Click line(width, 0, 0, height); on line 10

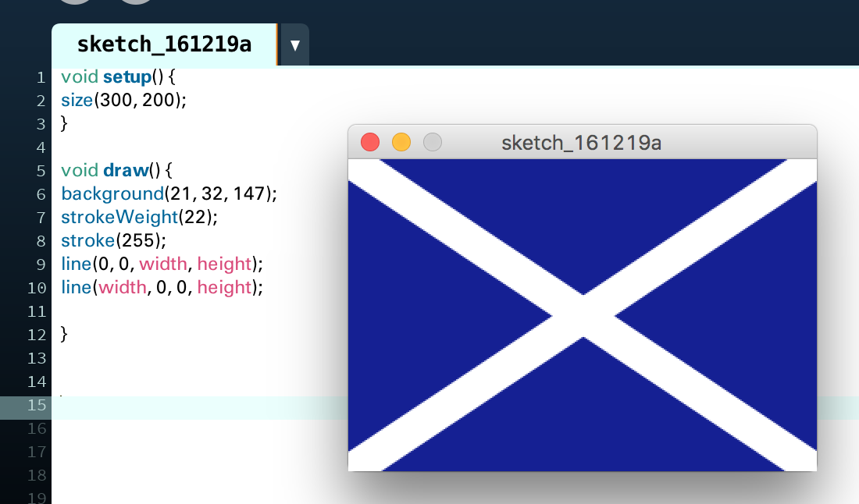pos(162,288)
